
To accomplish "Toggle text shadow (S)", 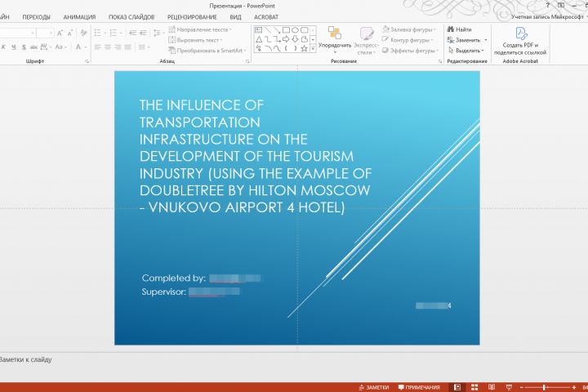I will coord(24,47).
